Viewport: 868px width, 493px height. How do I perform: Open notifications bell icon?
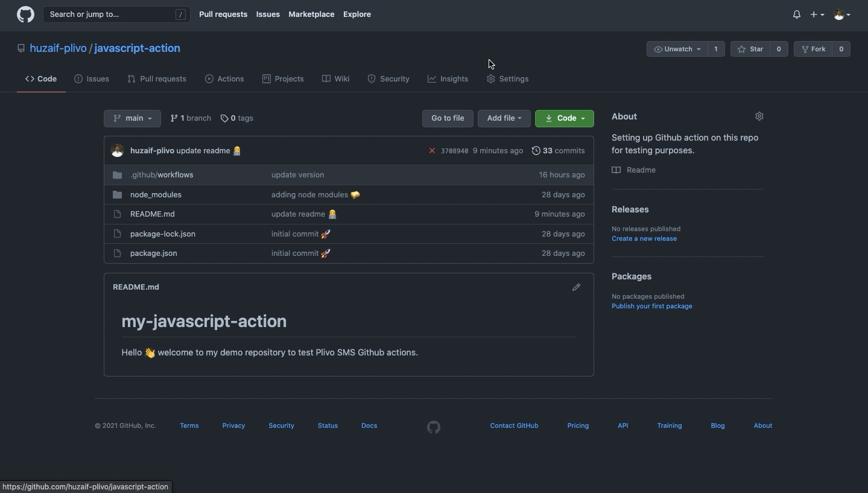point(796,14)
